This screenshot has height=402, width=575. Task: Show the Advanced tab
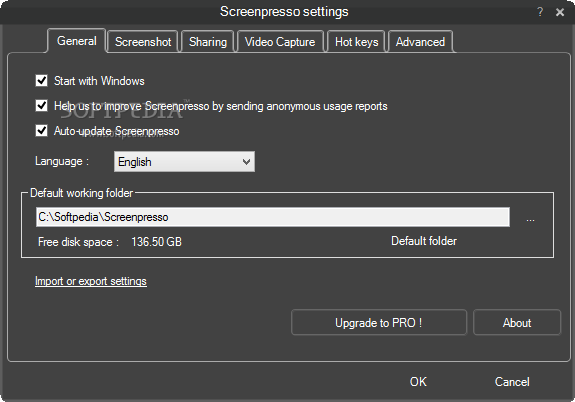tap(420, 42)
